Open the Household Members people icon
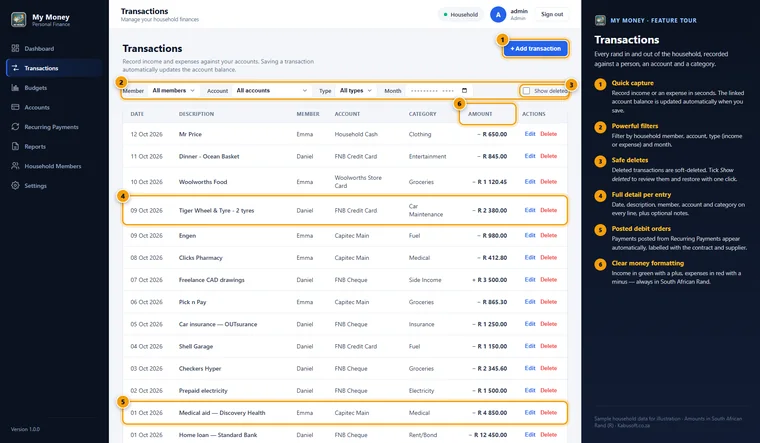The height and width of the screenshot is (443, 760). point(16,166)
